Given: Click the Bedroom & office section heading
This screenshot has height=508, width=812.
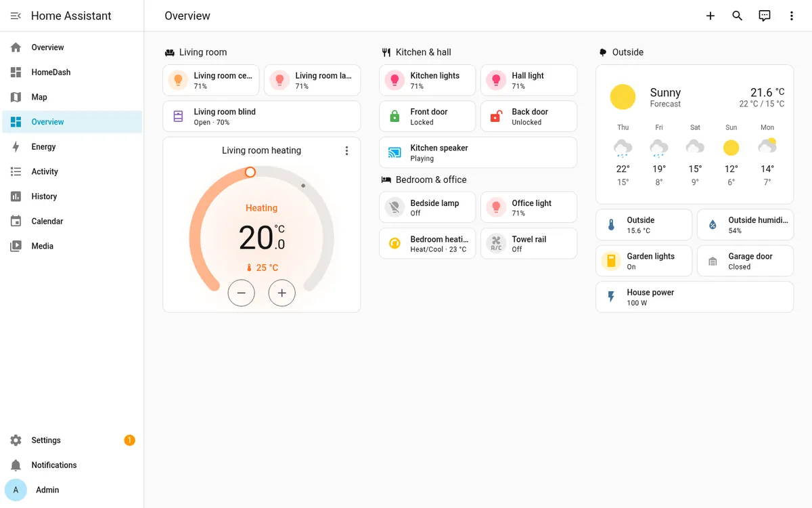Looking at the screenshot, I should [x=431, y=179].
